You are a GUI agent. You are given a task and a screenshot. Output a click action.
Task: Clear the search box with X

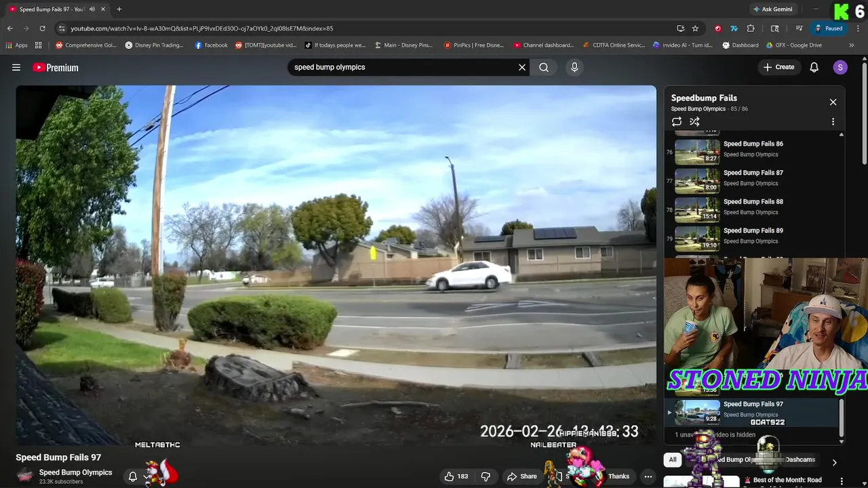522,67
